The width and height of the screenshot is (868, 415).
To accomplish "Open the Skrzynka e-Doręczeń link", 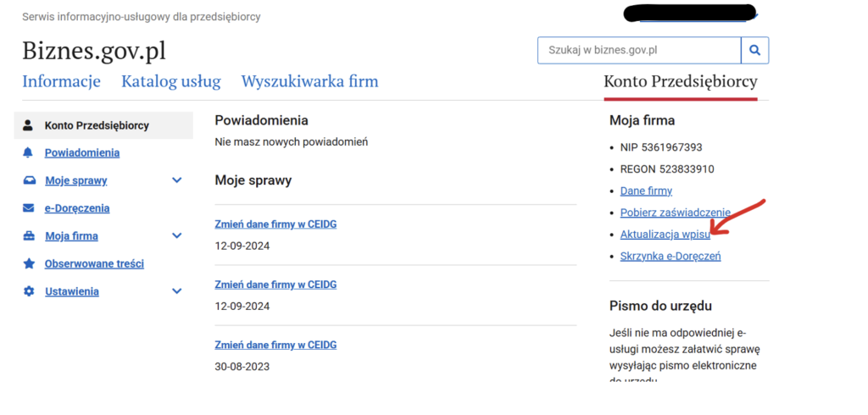I will click(x=670, y=256).
